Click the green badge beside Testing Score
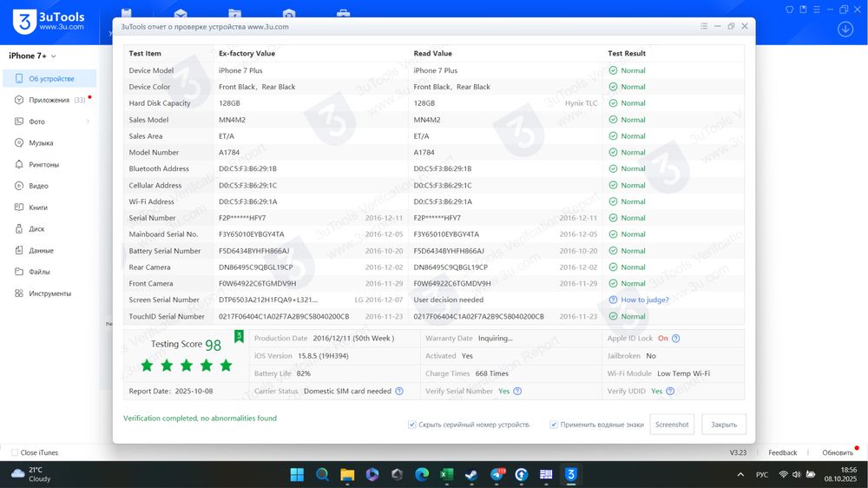The image size is (868, 488). point(239,336)
